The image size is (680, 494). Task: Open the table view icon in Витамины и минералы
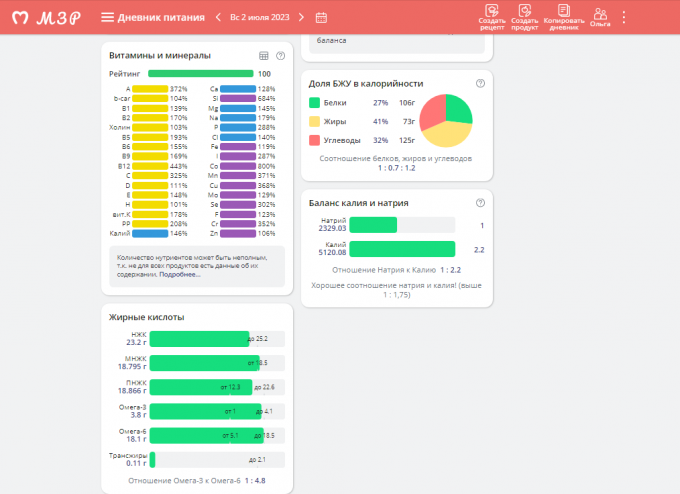coord(264,56)
